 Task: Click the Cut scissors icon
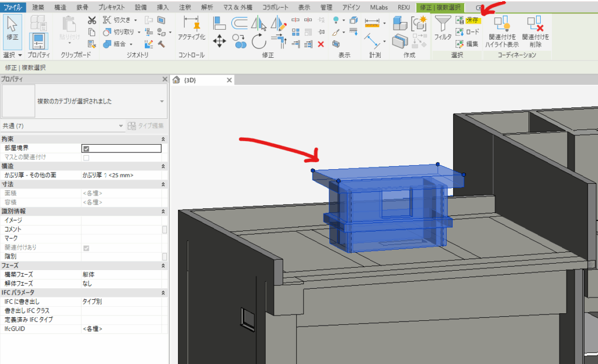tap(92, 20)
